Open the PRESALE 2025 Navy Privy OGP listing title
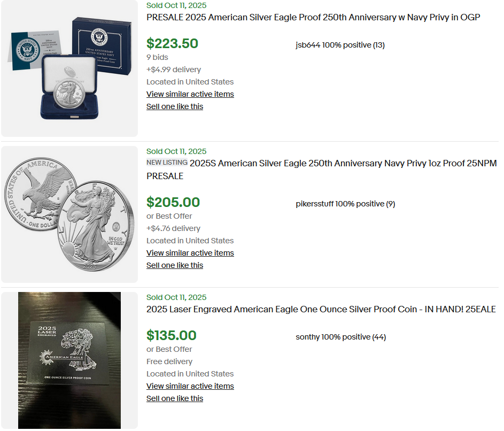Screen dimensions: 504x431 (313, 18)
